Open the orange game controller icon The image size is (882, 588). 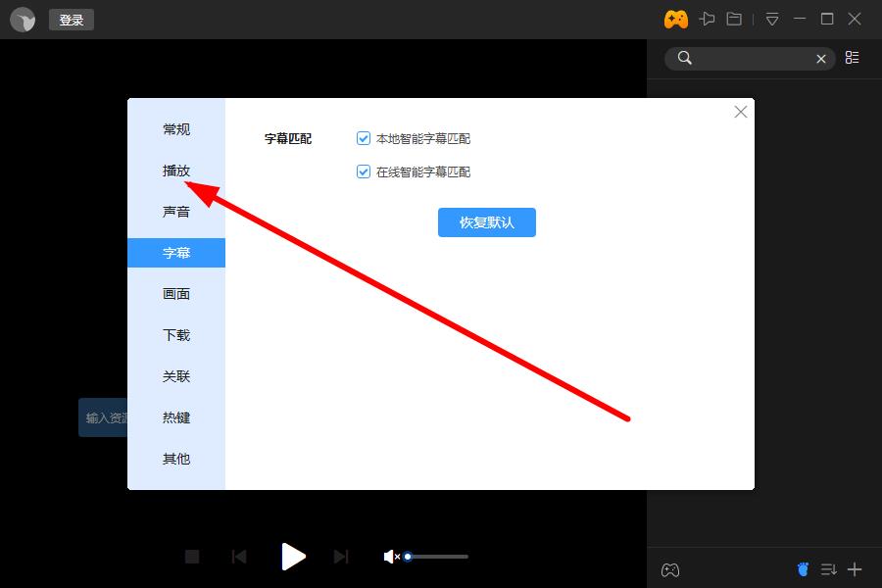click(676, 20)
